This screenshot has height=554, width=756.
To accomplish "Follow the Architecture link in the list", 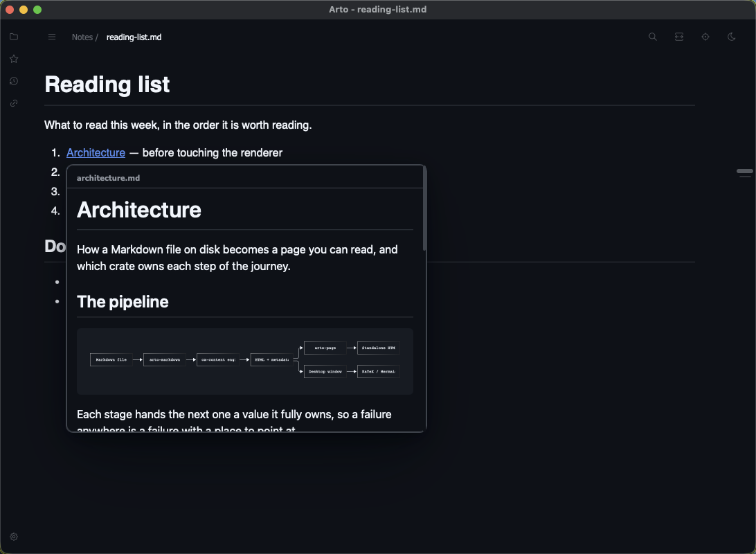I will (96, 153).
